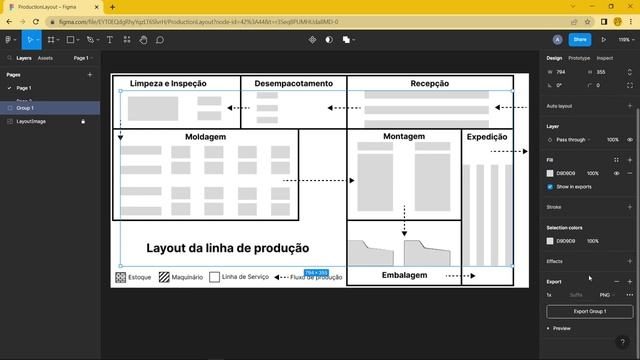This screenshot has height=360, width=640.
Task: Open Frame tool dropdown arrow
Action: point(58,40)
